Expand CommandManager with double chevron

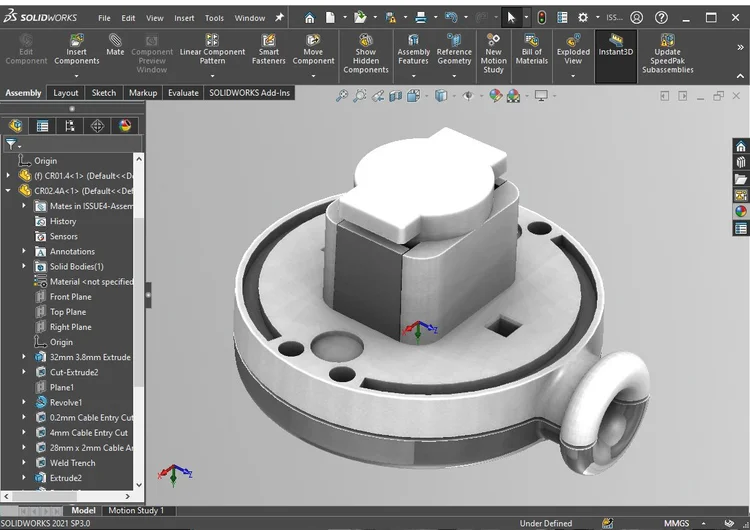pyautogui.click(x=740, y=47)
